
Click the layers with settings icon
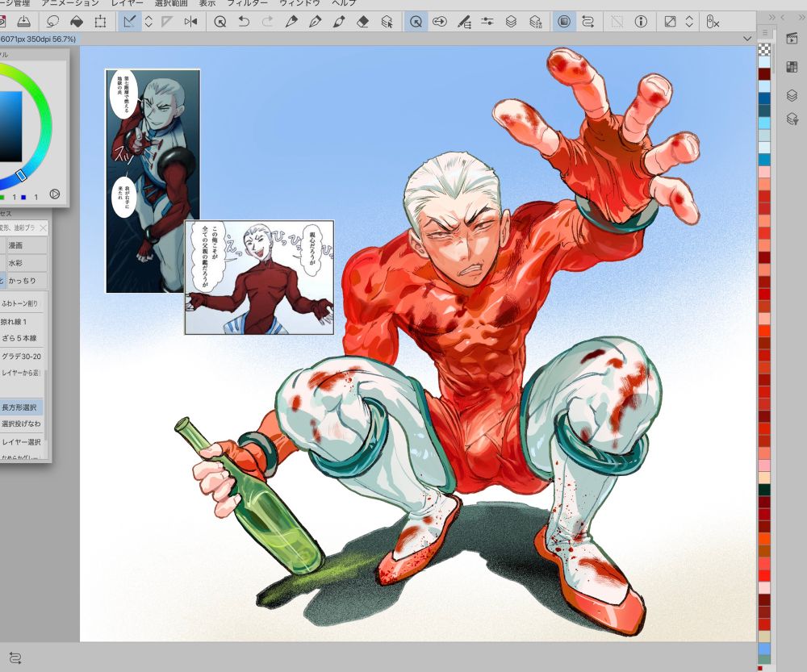coord(535,22)
